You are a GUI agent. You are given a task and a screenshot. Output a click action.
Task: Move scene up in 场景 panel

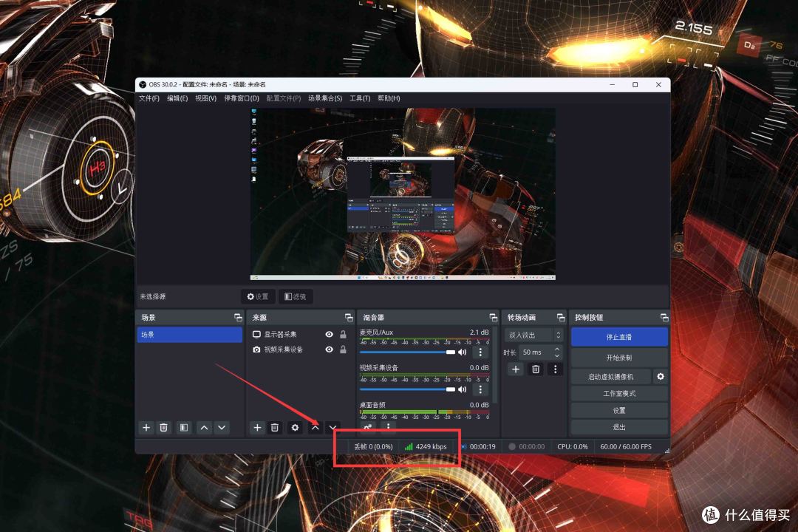click(x=204, y=428)
